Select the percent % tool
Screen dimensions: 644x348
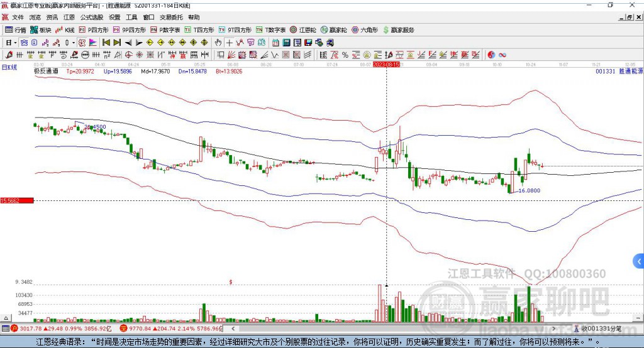(x=345, y=55)
